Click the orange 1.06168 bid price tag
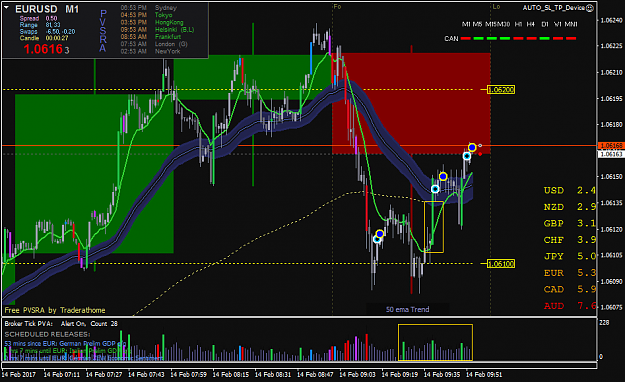The image size is (625, 382). coord(611,146)
